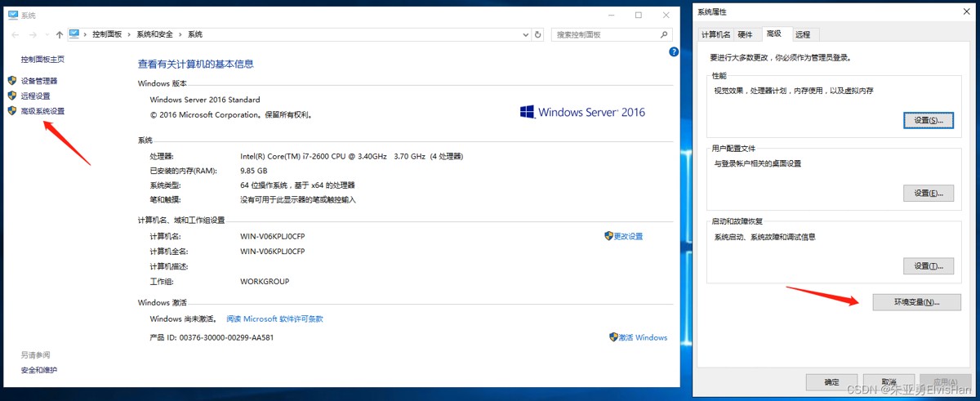Open 高级系统设置 link

click(x=42, y=110)
